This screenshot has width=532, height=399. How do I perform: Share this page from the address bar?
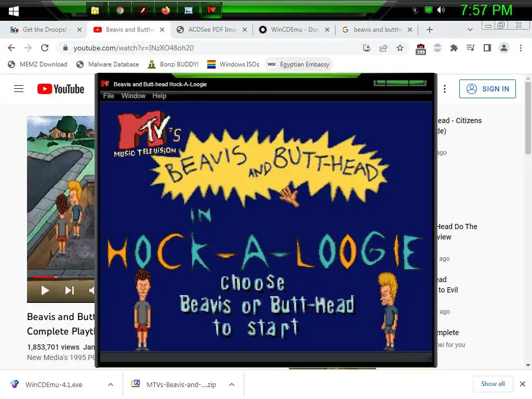coord(383,48)
